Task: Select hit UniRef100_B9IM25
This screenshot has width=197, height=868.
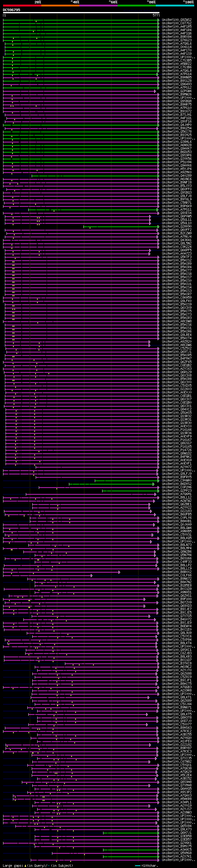Action: click(x=177, y=135)
